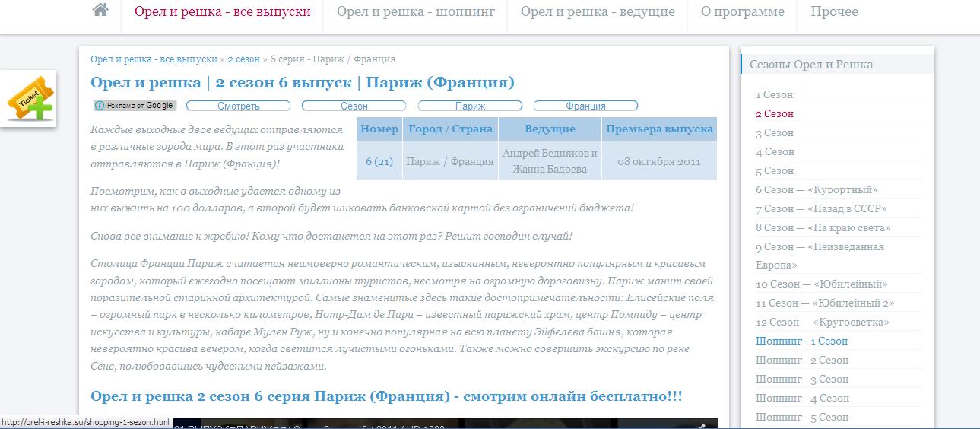Click the 'Сезон' ad button
Image resolution: width=980 pixels, height=429 pixels.
pyautogui.click(x=354, y=106)
